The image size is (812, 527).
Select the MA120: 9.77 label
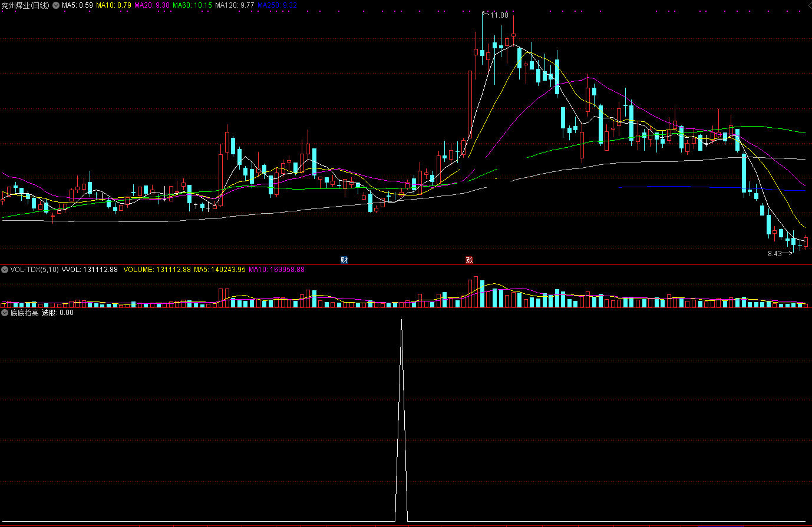tap(235, 5)
